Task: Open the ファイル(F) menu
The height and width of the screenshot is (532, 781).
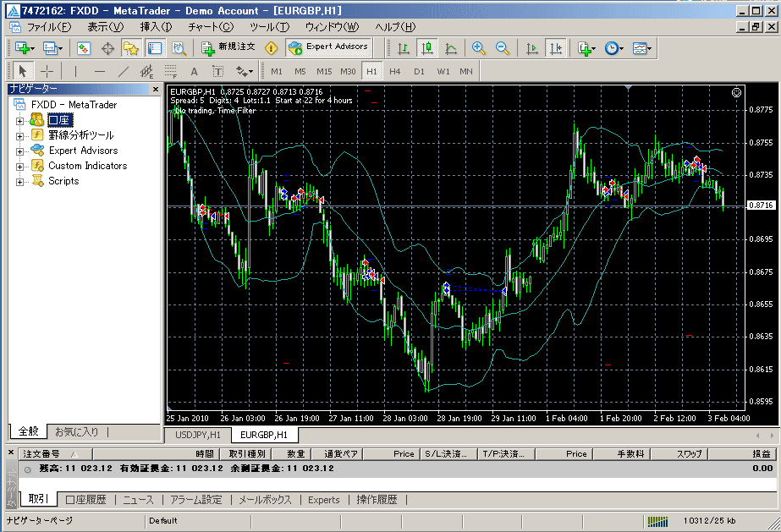Action: pyautogui.click(x=49, y=27)
